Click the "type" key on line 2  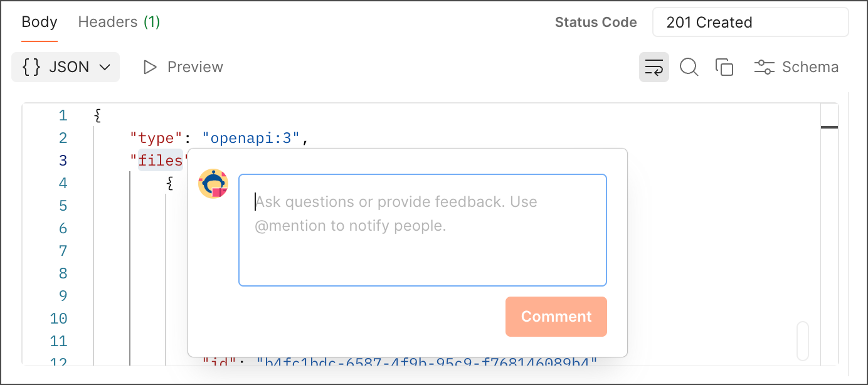pyautogui.click(x=156, y=138)
